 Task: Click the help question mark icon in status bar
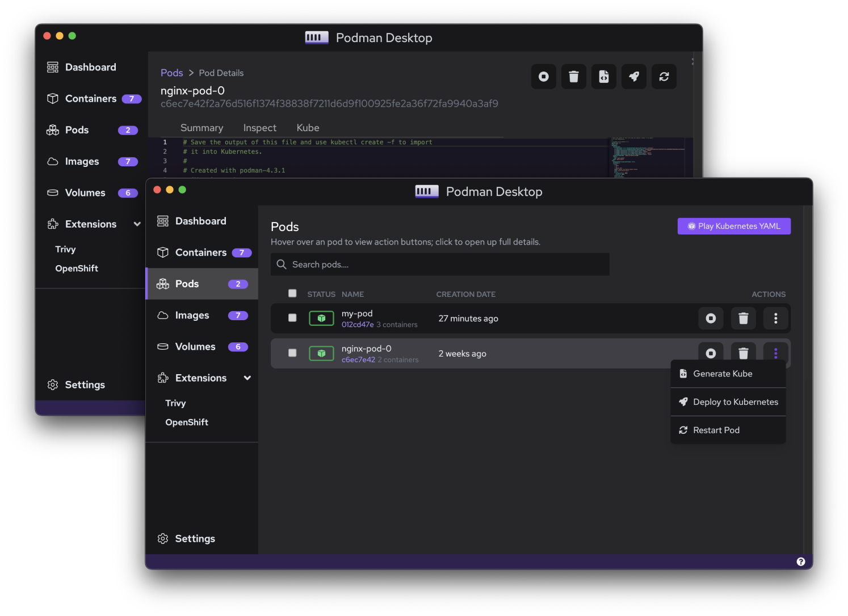click(x=801, y=561)
